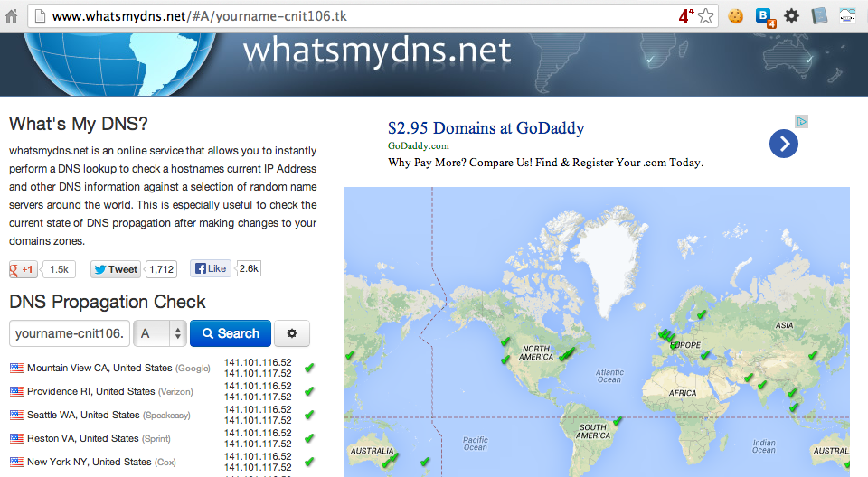Click the AdChoices triangle icon on ad
Image resolution: width=868 pixels, height=477 pixels.
click(802, 121)
